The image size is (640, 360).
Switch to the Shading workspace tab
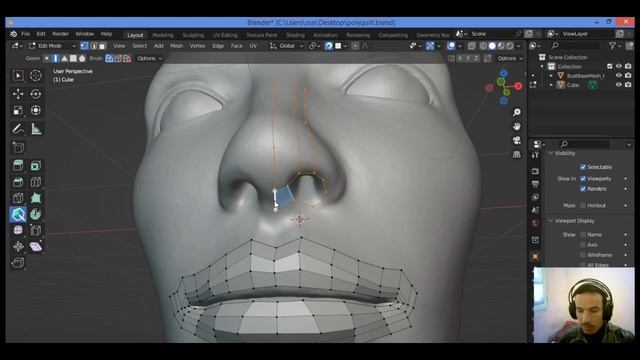click(x=295, y=35)
